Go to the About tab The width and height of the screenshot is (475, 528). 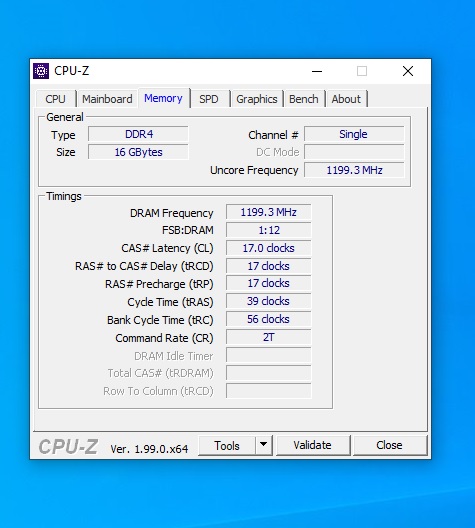tap(346, 99)
